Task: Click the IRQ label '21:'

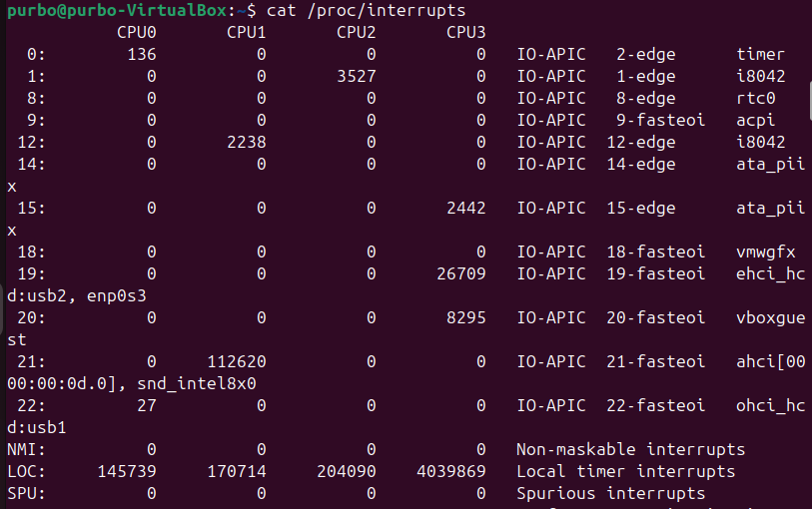Action: [x=31, y=361]
